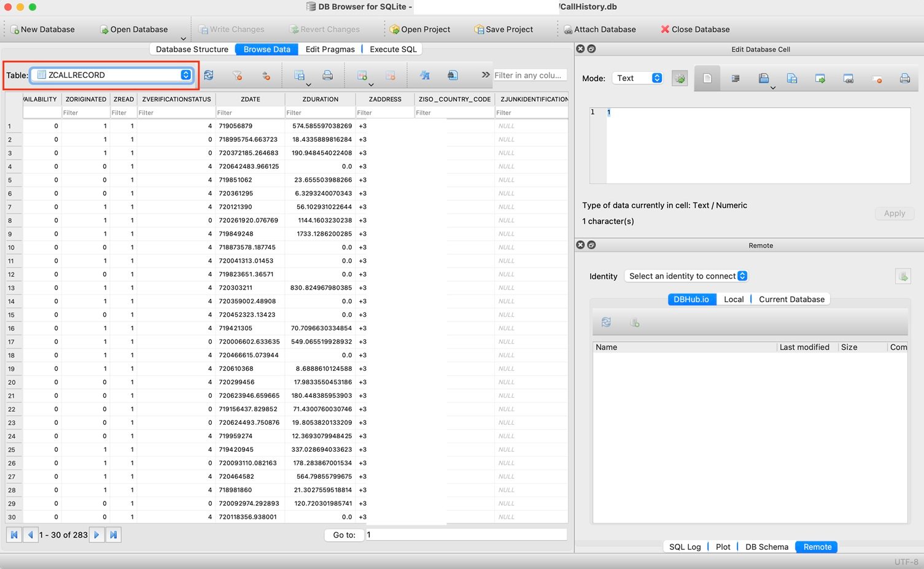
Task: Show more browse toolbar items chevron
Action: pyautogui.click(x=486, y=75)
